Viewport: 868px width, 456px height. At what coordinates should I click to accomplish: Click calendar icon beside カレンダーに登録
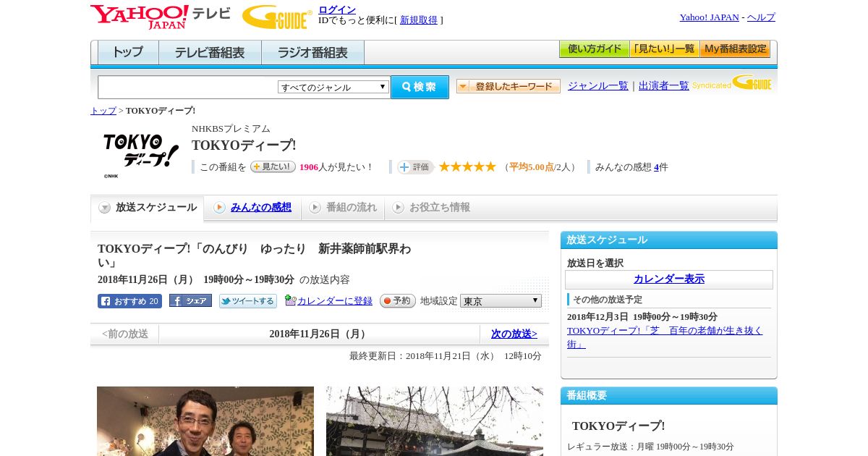pyautogui.click(x=290, y=300)
